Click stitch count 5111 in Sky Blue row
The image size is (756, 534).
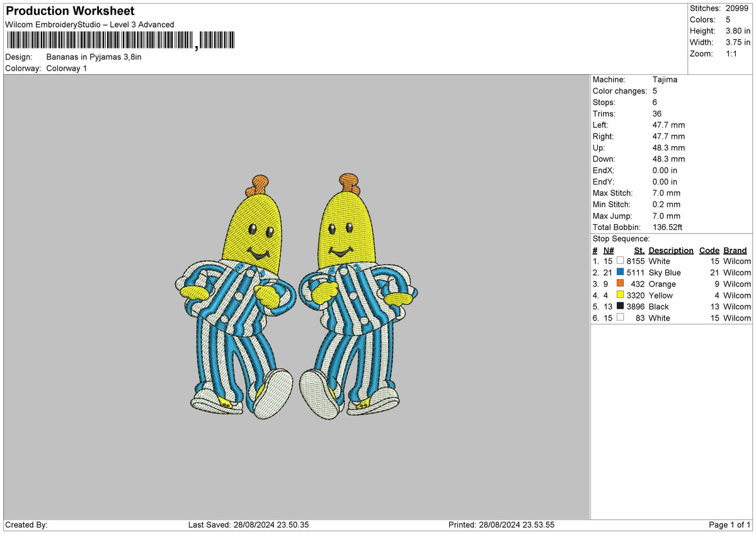[636, 273]
